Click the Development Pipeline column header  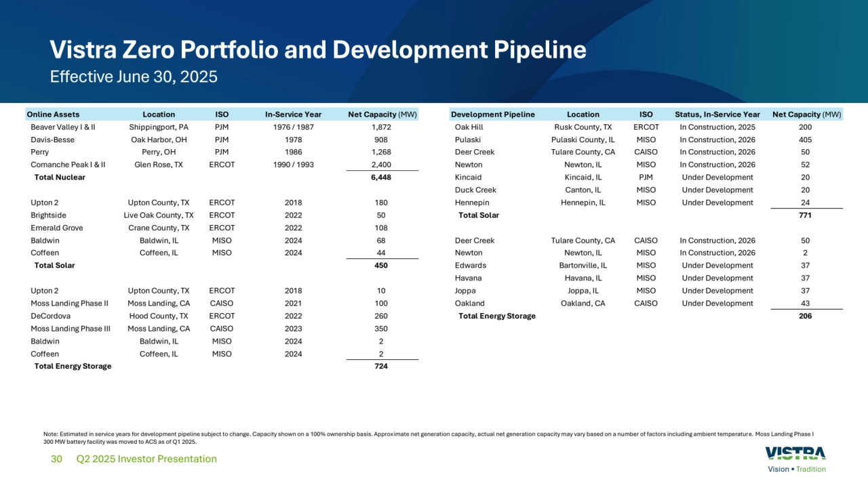(492, 115)
